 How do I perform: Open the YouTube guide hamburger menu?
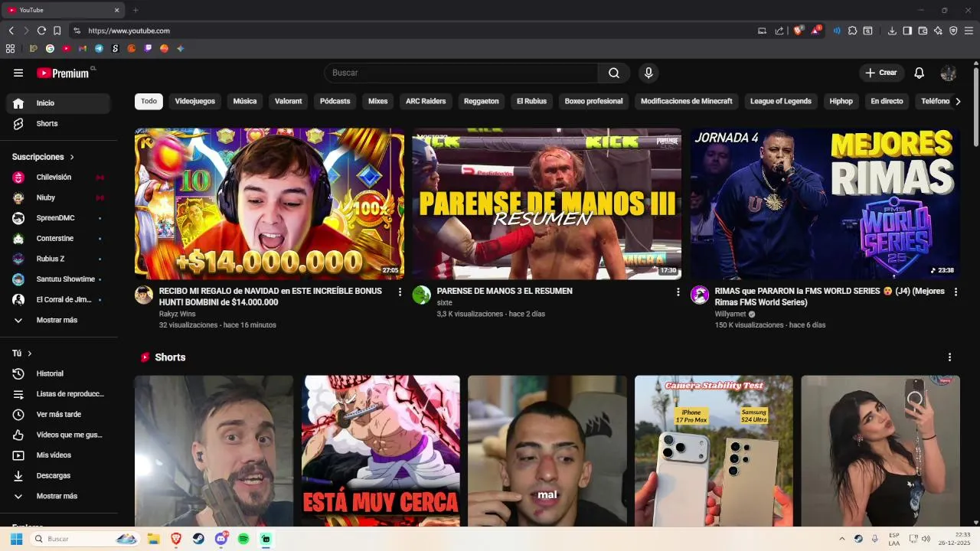pyautogui.click(x=18, y=73)
